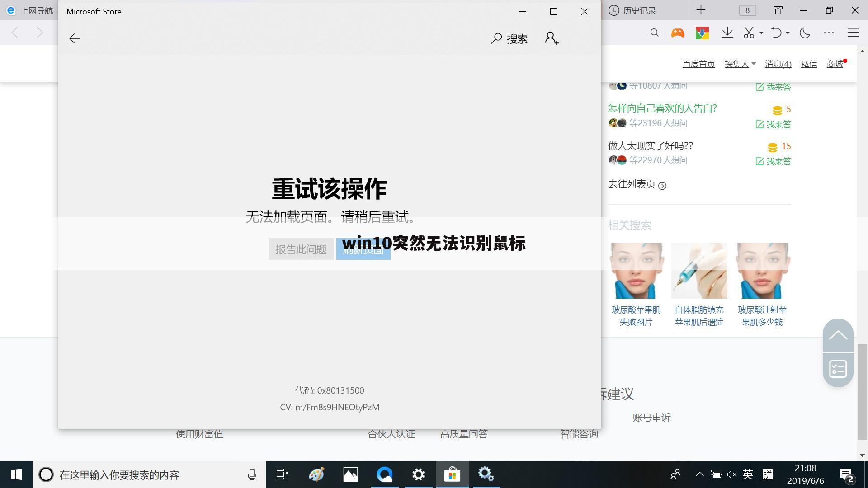The width and height of the screenshot is (868, 488).
Task: Open the Windows Start menu
Action: click(x=16, y=474)
